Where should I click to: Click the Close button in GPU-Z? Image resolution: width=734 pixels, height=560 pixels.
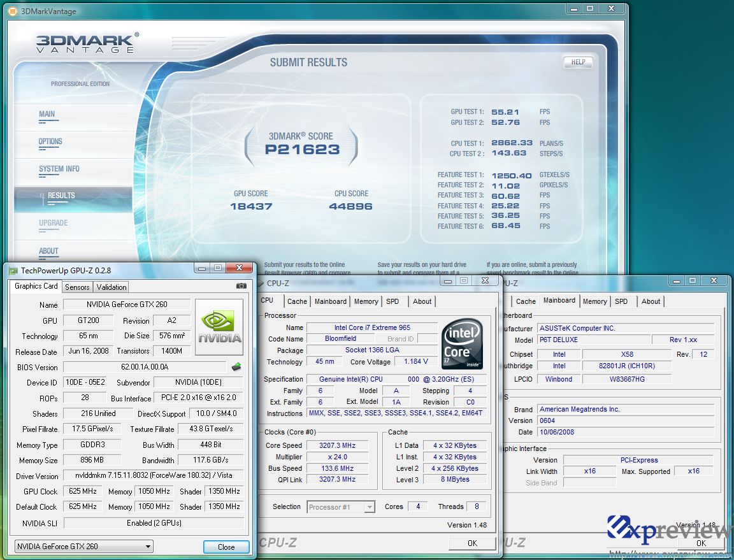click(226, 547)
